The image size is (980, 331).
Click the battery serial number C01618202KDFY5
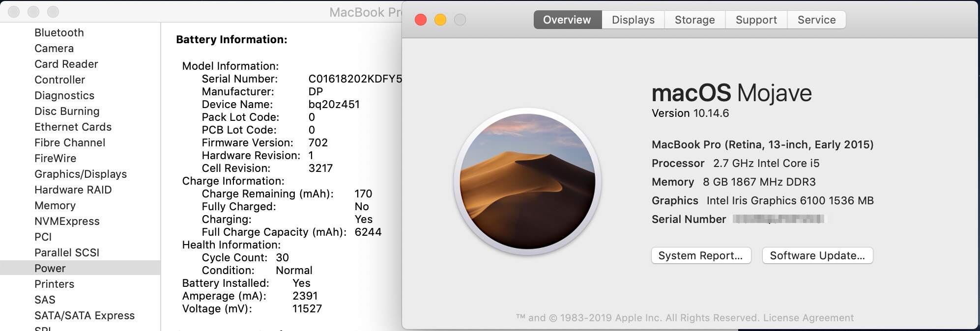355,79
